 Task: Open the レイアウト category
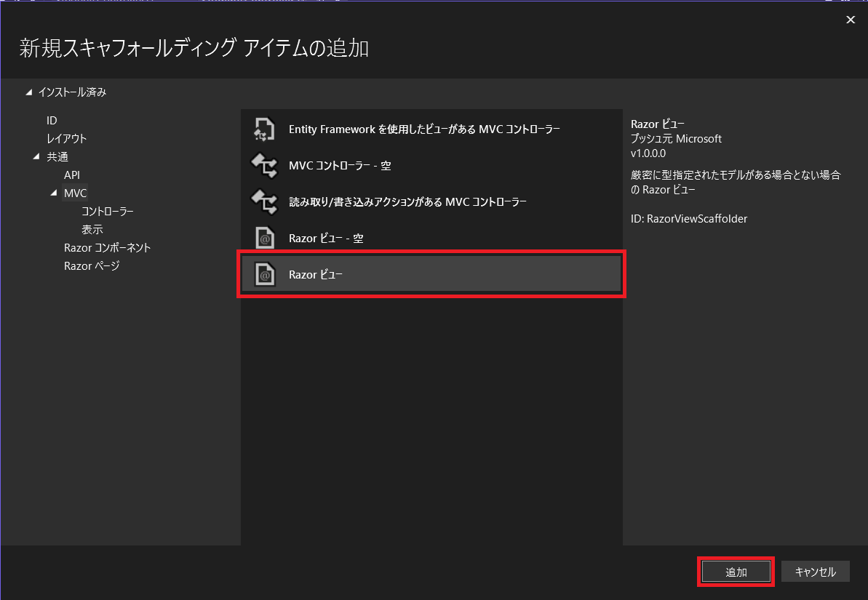point(67,138)
